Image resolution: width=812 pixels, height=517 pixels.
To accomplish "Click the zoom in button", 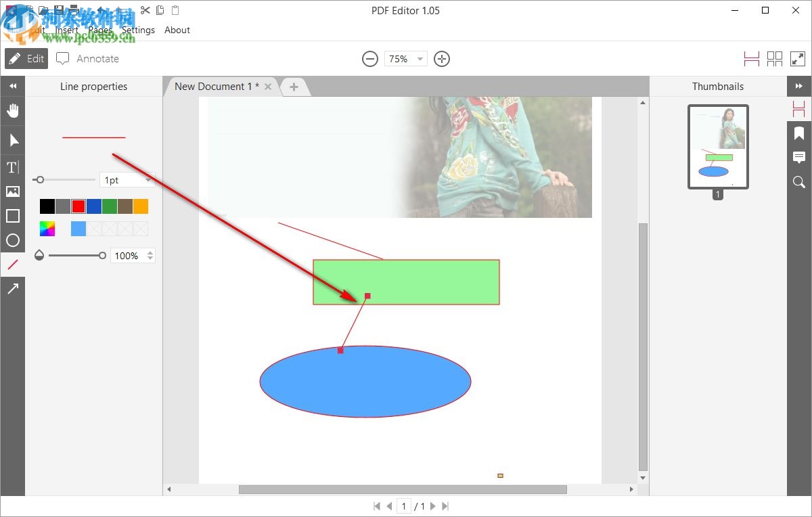I will pyautogui.click(x=442, y=59).
